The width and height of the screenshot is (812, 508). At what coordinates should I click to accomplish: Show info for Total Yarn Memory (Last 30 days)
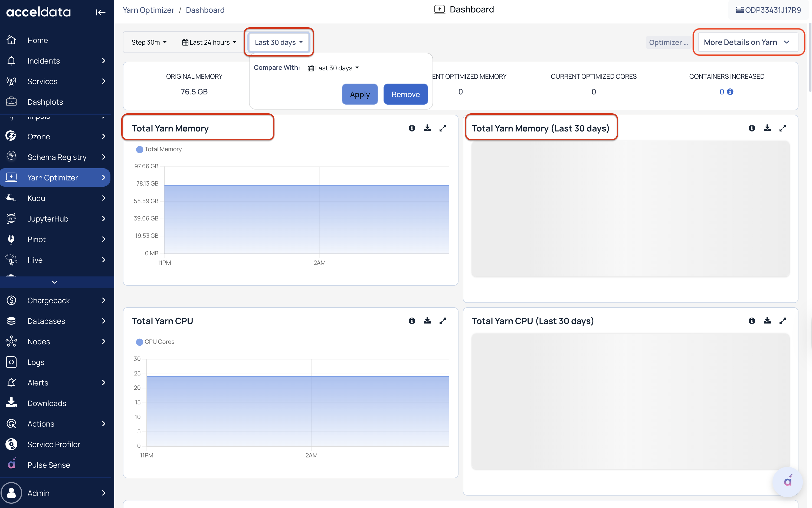[751, 128]
